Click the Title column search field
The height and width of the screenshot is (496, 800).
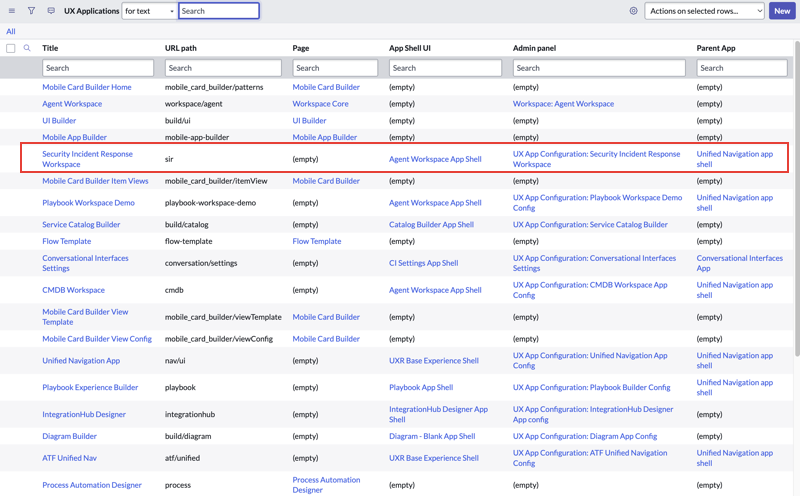click(x=98, y=68)
